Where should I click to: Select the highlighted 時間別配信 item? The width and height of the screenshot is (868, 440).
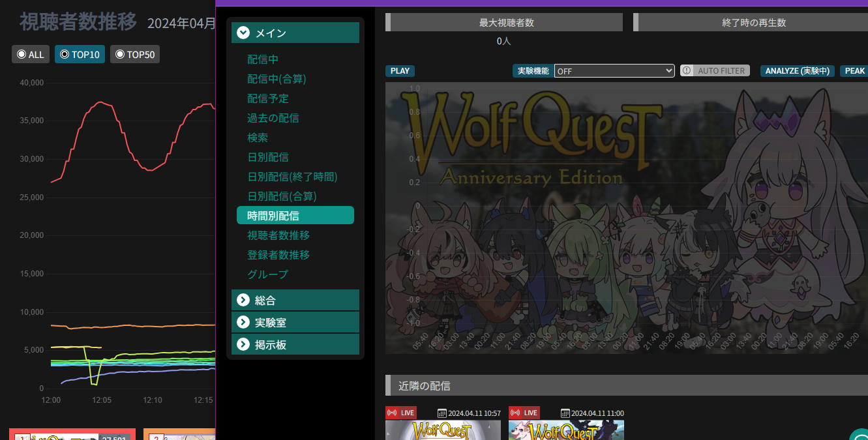pyautogui.click(x=295, y=215)
